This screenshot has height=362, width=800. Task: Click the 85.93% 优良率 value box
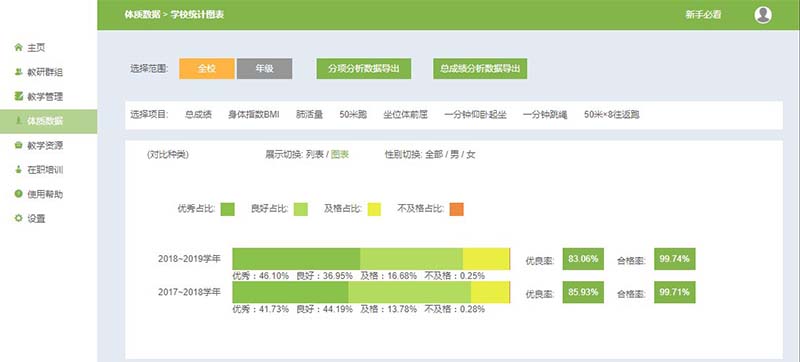[583, 292]
